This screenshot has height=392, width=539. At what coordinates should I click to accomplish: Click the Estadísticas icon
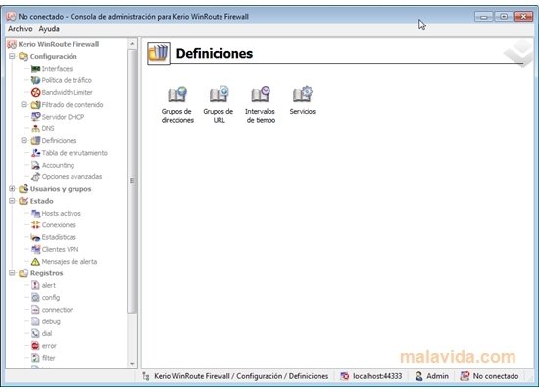coord(35,237)
